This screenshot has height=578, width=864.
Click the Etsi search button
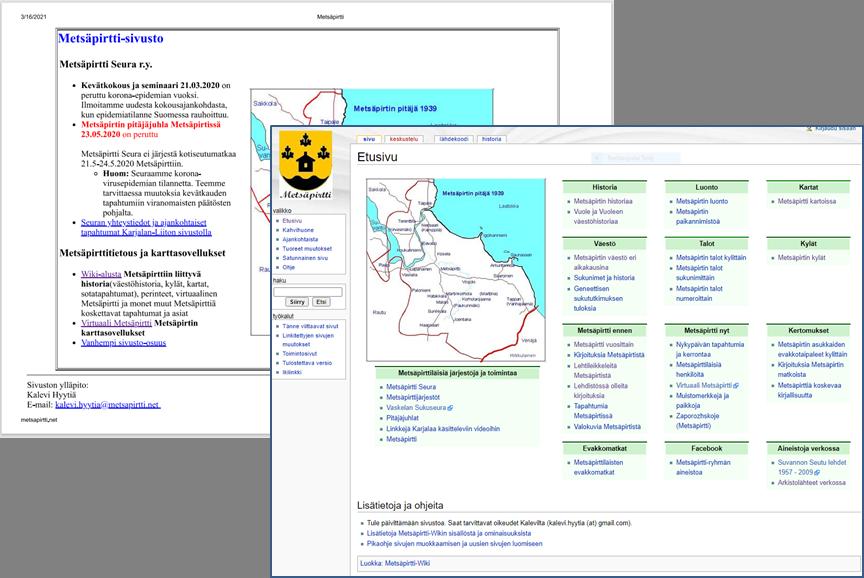321,302
